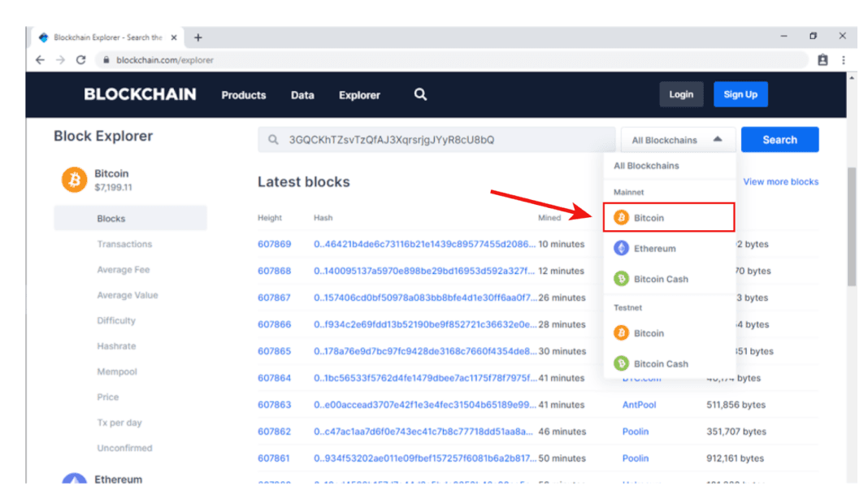
Task: Click Ethereum coin icon in dropdown
Action: pos(621,248)
